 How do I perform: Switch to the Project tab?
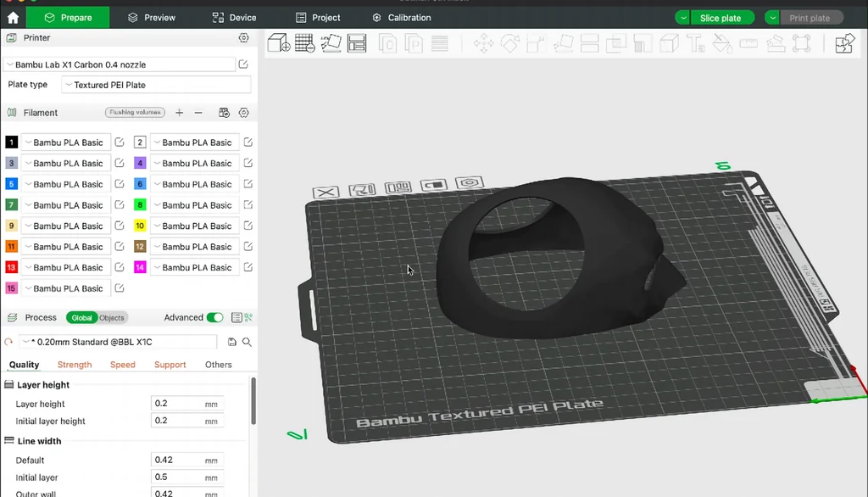[x=318, y=18]
